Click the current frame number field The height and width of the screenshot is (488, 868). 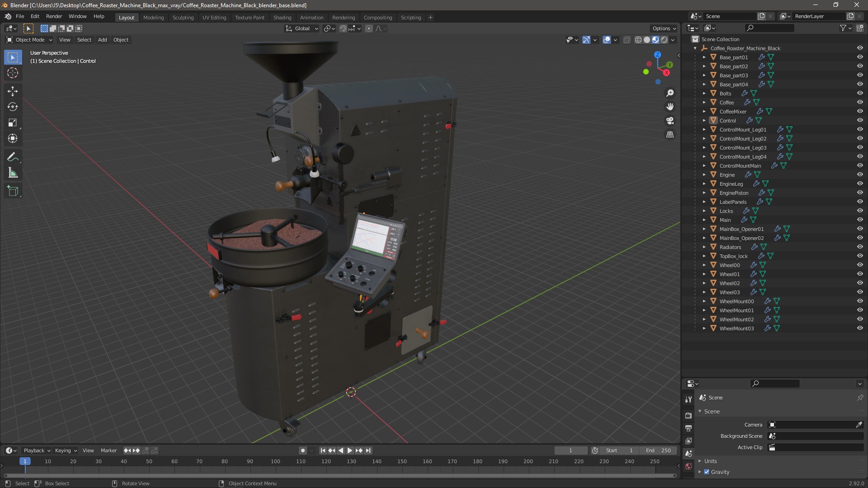point(571,450)
